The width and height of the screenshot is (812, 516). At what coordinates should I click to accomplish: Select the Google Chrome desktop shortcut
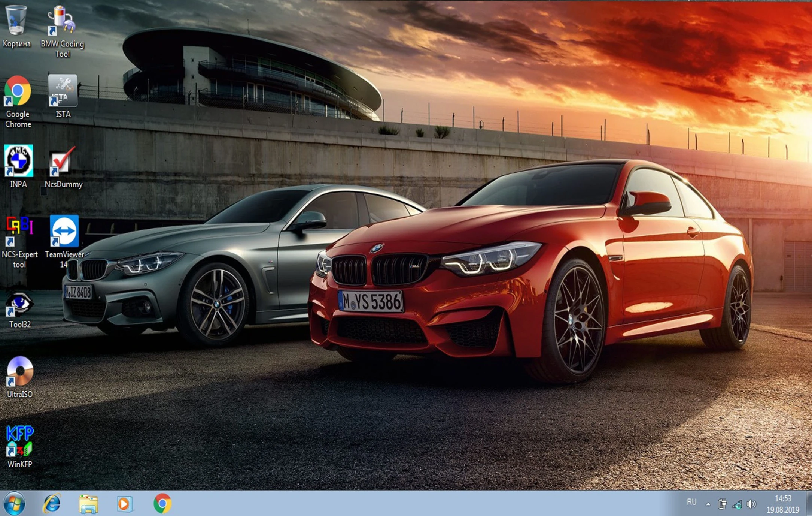click(x=18, y=101)
